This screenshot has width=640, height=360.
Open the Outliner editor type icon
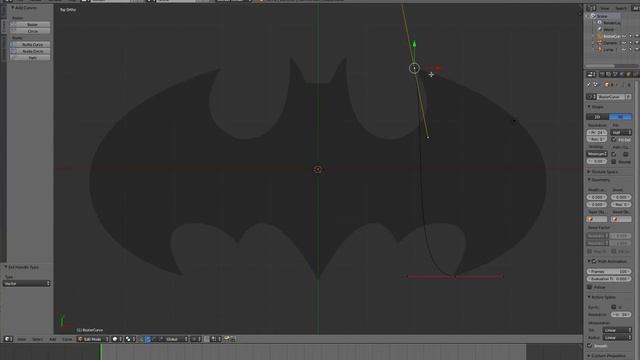click(591, 8)
